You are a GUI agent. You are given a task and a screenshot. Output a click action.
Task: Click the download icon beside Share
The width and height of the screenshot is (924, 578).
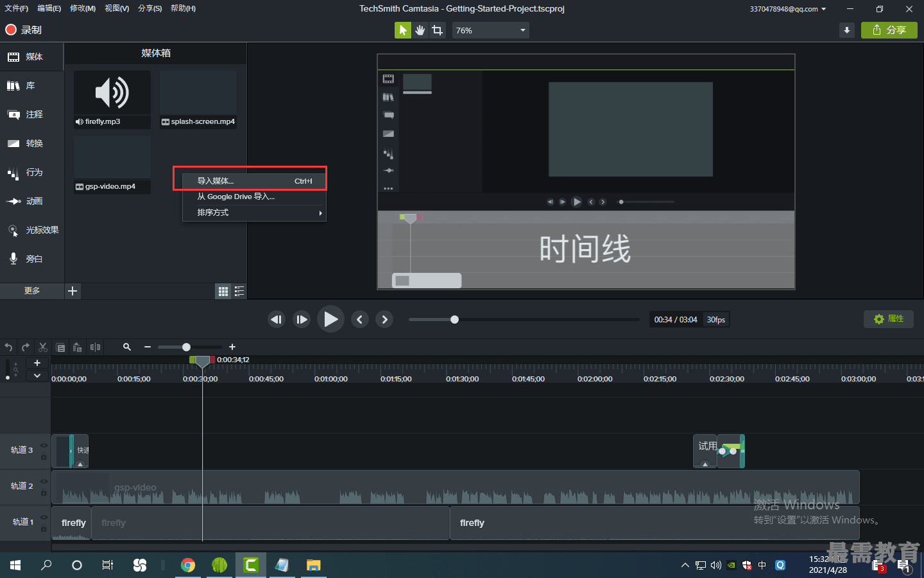[847, 30]
